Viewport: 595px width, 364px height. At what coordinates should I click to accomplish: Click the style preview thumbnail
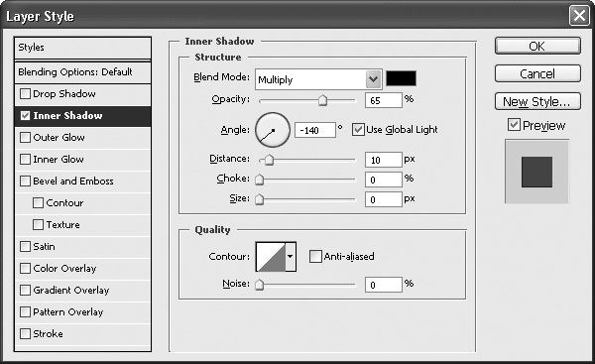[536, 172]
